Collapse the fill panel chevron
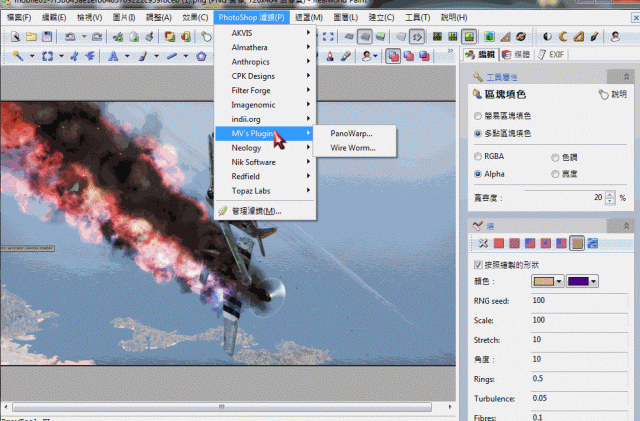 click(x=626, y=226)
